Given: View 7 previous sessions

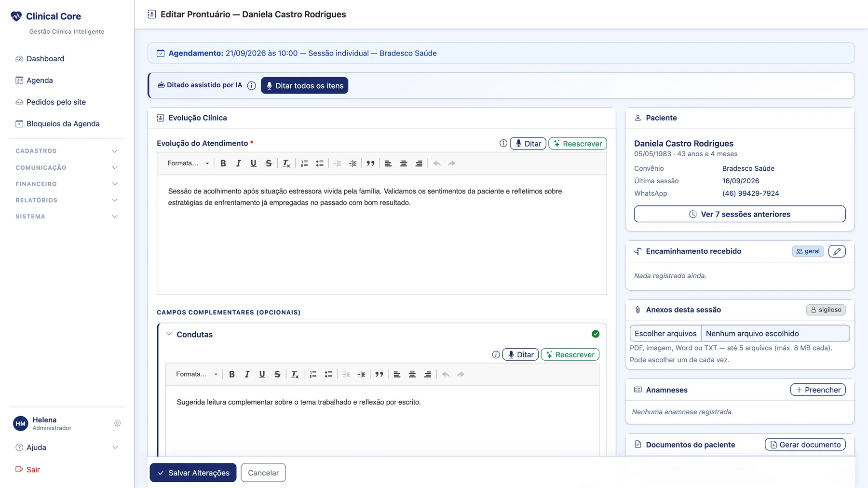Looking at the screenshot, I should (740, 214).
